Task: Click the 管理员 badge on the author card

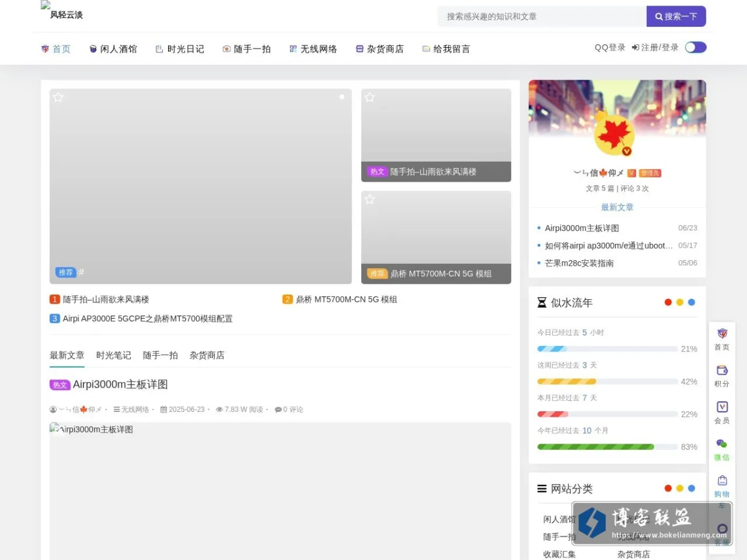Action: (x=650, y=173)
